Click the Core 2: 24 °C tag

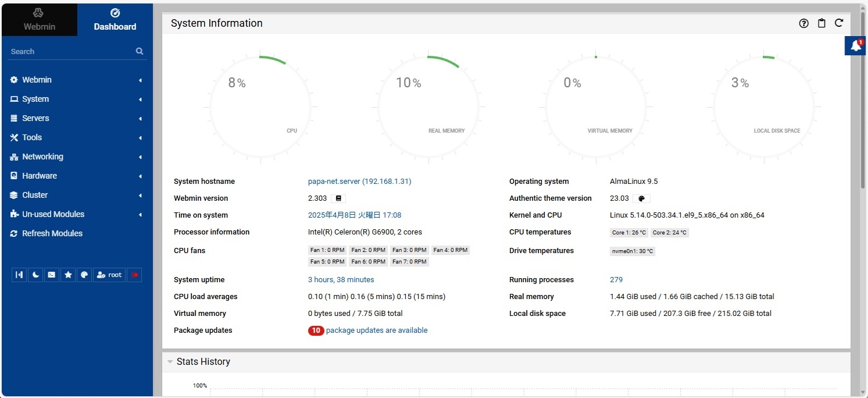(670, 233)
